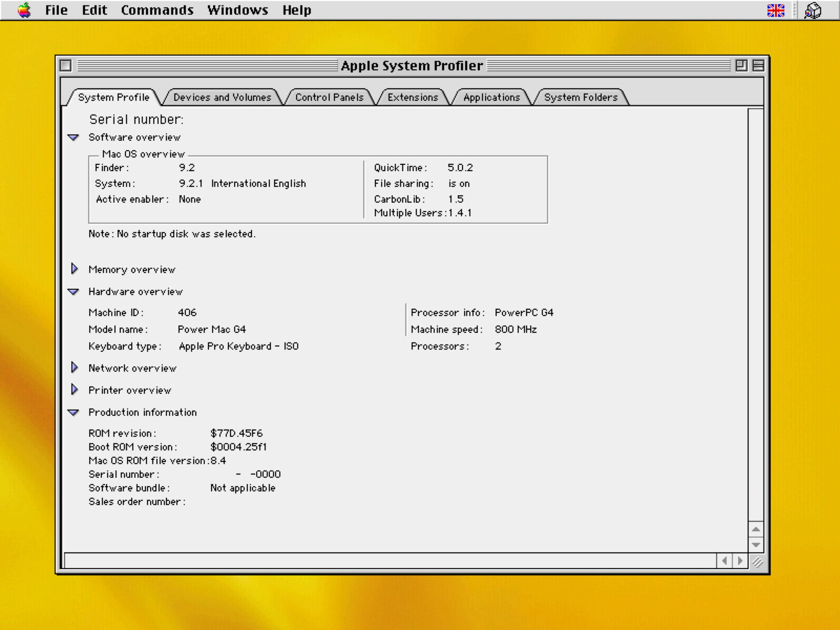Open the Commands menu
Viewport: 840px width, 630px height.
click(157, 10)
